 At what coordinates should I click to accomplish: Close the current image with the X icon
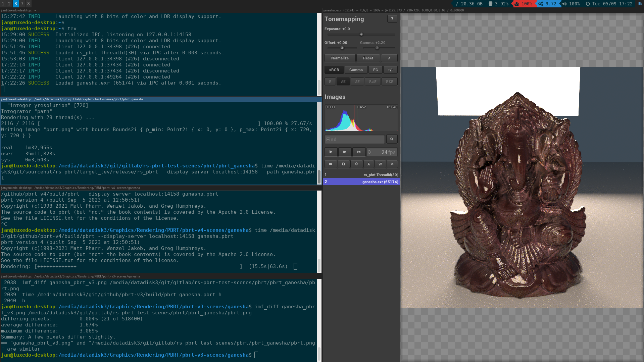[x=392, y=164]
